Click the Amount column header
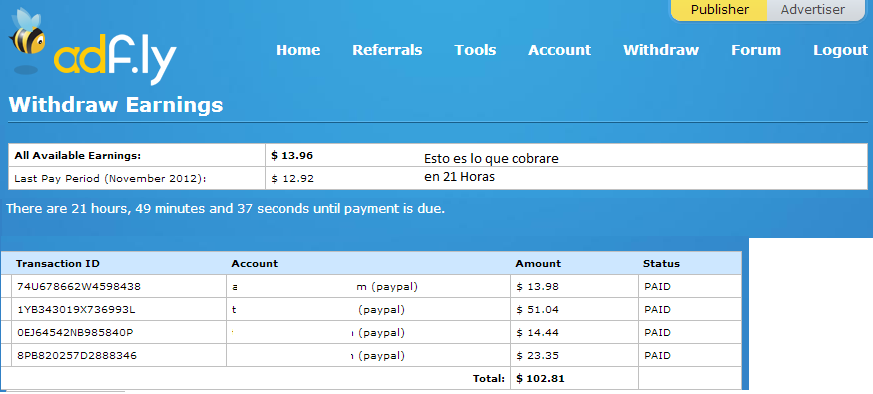Viewport: 873px width, 394px height. [538, 264]
